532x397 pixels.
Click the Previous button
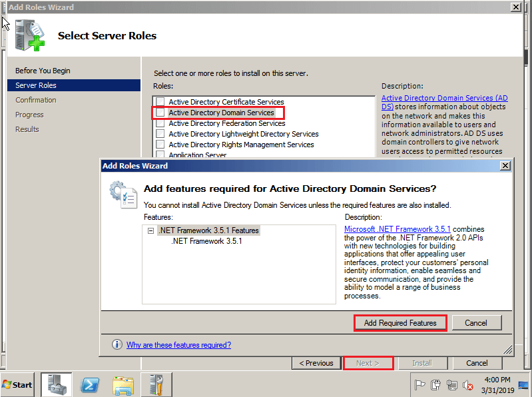pyautogui.click(x=316, y=363)
